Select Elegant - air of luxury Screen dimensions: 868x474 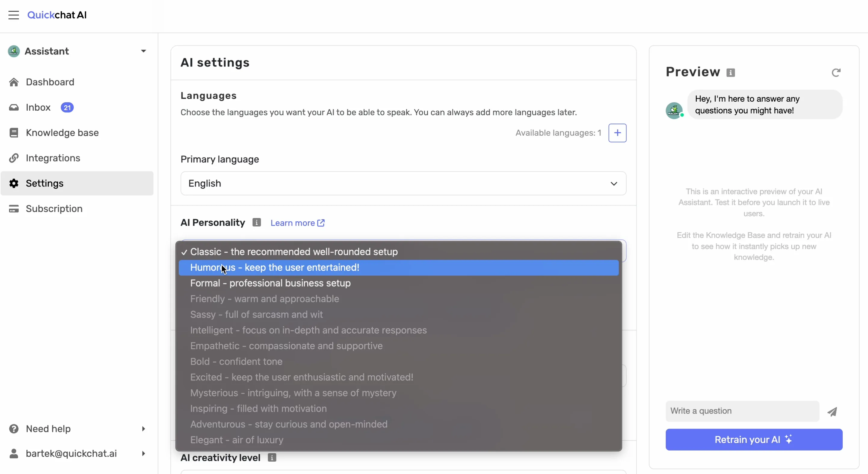[399, 440]
